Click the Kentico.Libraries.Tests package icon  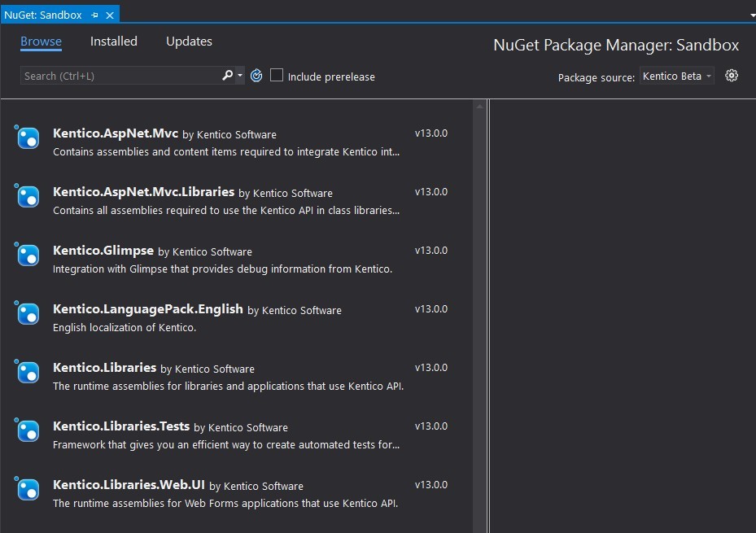(28, 430)
